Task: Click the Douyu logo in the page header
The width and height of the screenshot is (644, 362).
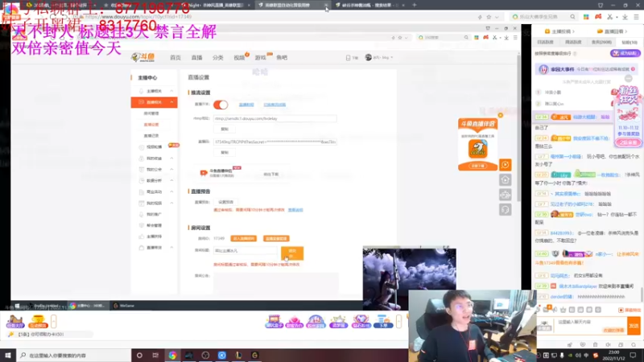Action: (x=143, y=57)
